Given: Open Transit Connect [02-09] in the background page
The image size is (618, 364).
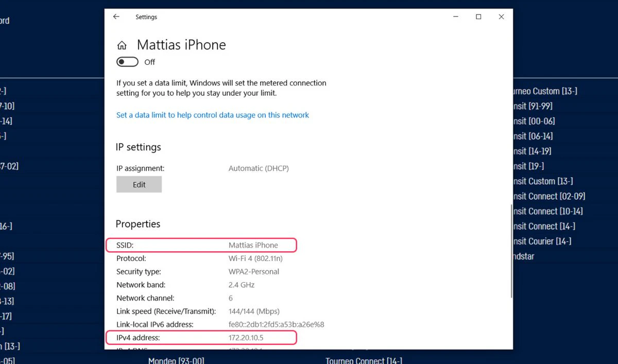Looking at the screenshot, I should (x=549, y=196).
